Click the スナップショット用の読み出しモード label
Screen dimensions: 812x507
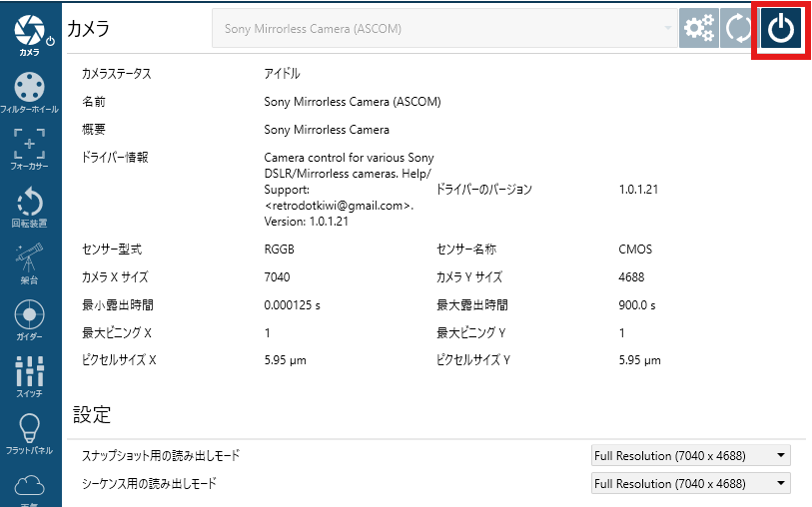pyautogui.click(x=161, y=456)
